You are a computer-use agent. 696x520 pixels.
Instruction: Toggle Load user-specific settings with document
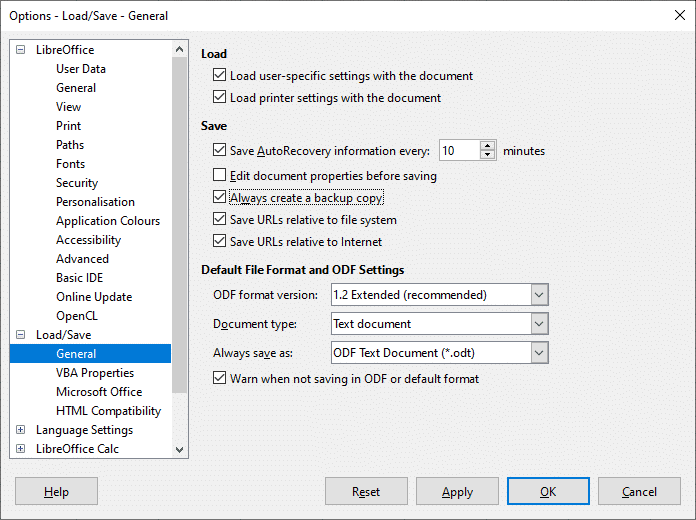[x=219, y=75]
